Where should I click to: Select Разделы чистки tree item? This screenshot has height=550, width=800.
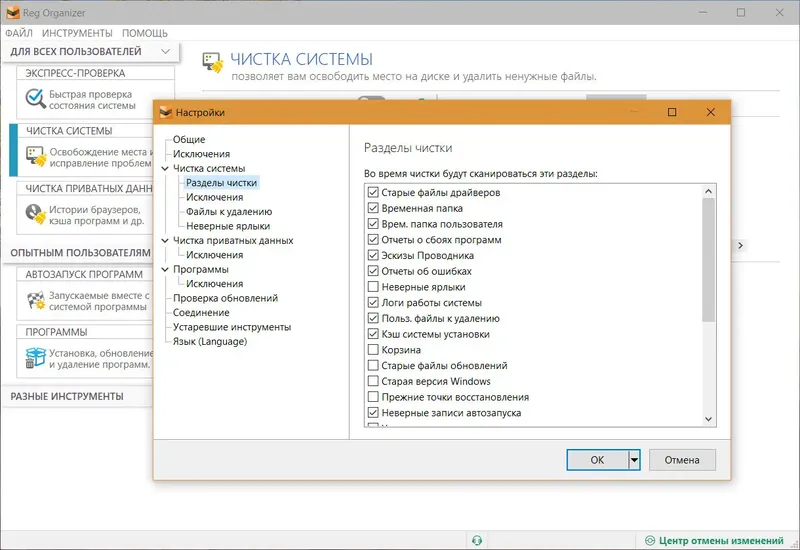(221, 183)
